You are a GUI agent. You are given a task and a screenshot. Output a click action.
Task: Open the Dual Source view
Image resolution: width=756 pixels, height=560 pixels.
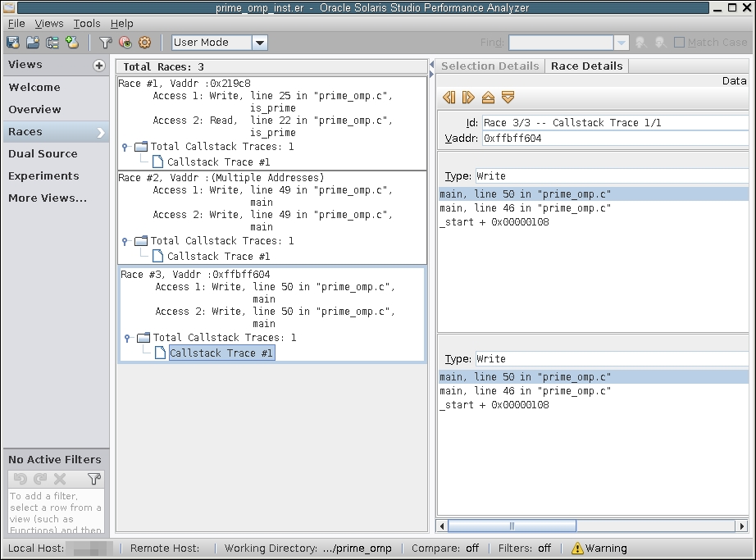click(43, 153)
